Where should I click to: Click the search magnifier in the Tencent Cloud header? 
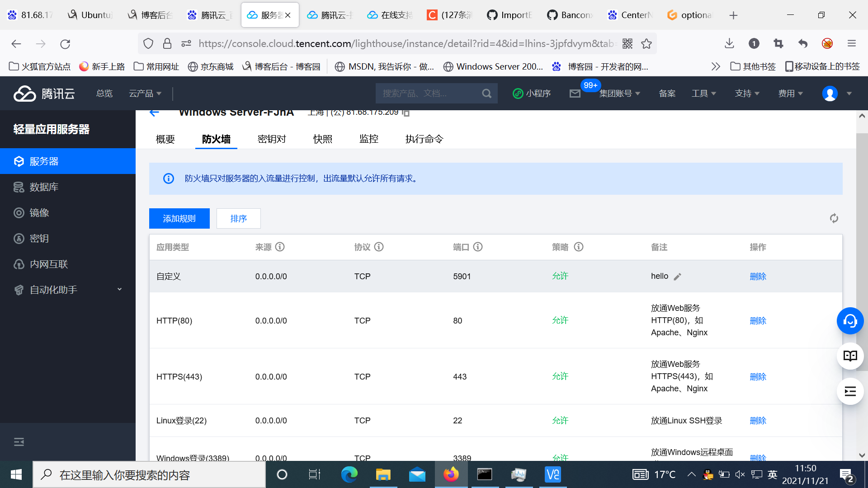click(x=486, y=94)
